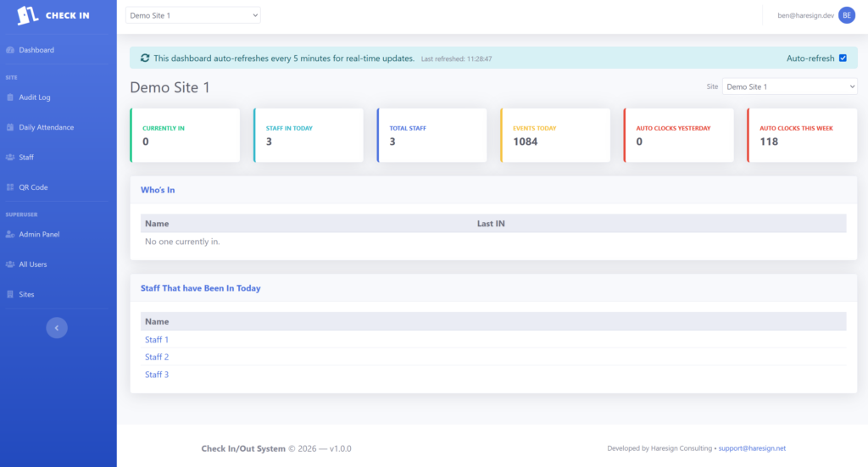The width and height of the screenshot is (868, 467).
Task: Go to Daily Attendance page
Action: [x=47, y=127]
